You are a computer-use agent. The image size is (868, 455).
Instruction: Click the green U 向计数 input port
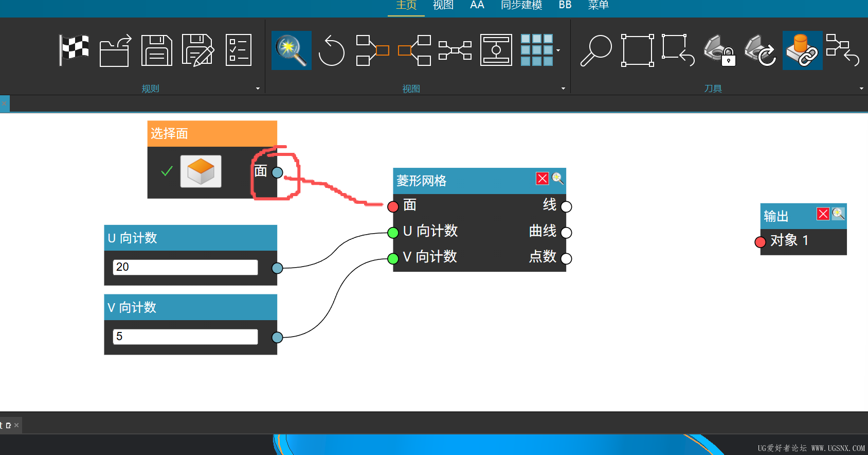(x=393, y=233)
